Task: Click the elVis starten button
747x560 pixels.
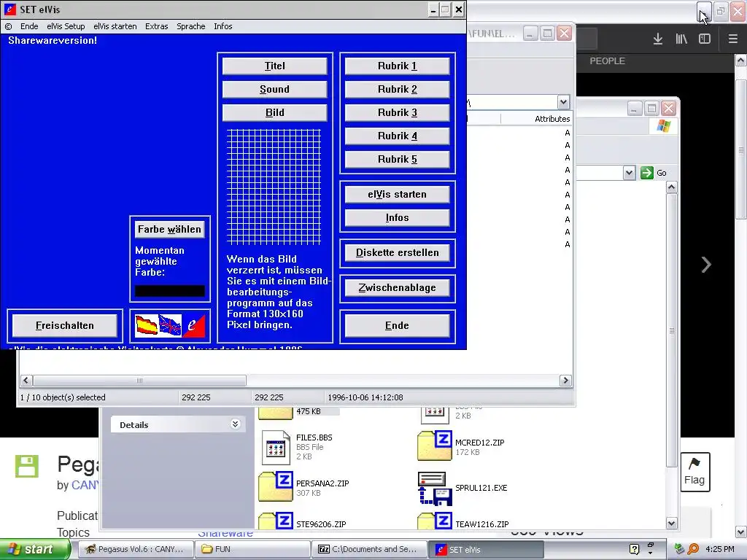Action: 397,194
